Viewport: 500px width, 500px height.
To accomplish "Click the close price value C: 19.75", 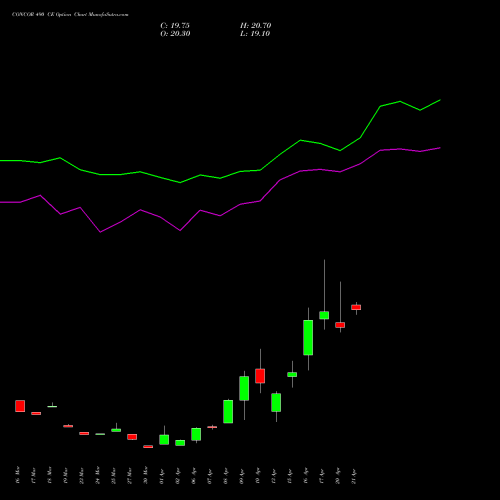I will (x=175, y=26).
